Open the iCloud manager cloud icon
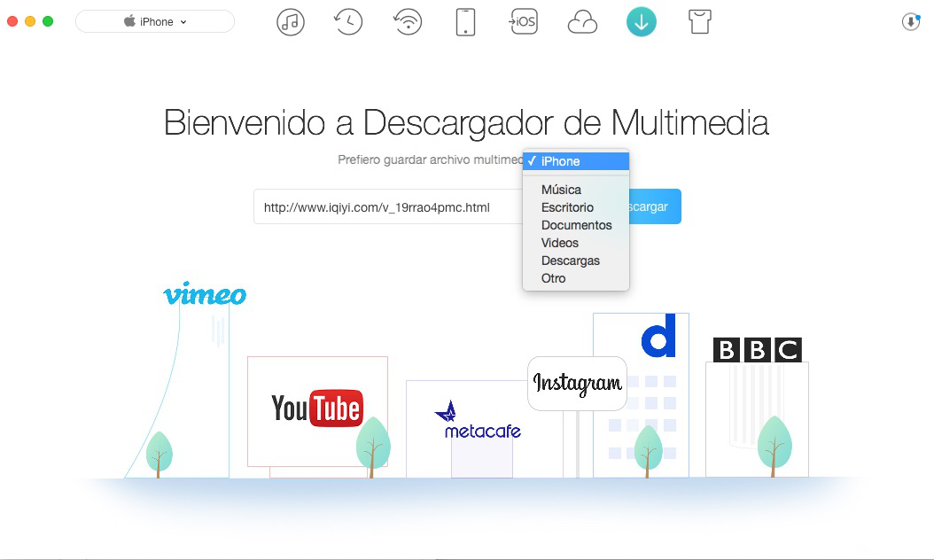Viewport: 934px width, 560px height. click(582, 23)
